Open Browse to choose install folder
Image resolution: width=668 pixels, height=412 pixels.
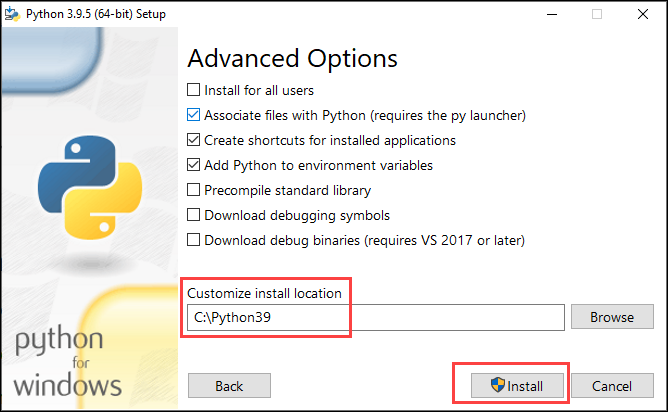coord(612,317)
